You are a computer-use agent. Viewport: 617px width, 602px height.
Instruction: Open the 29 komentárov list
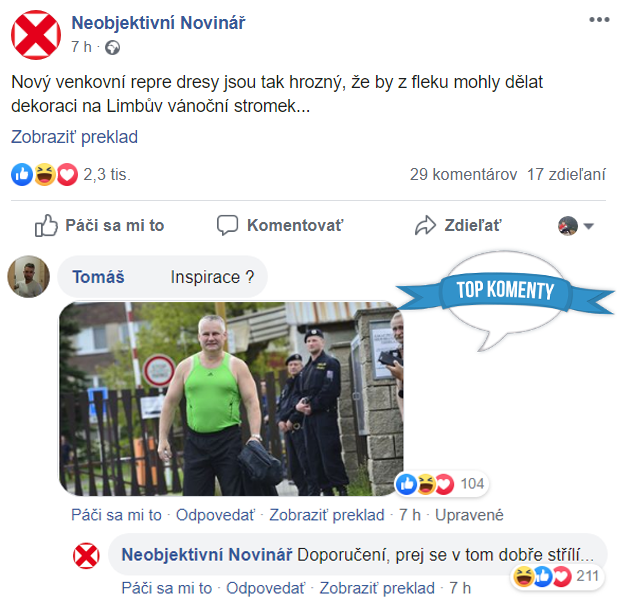[463, 174]
